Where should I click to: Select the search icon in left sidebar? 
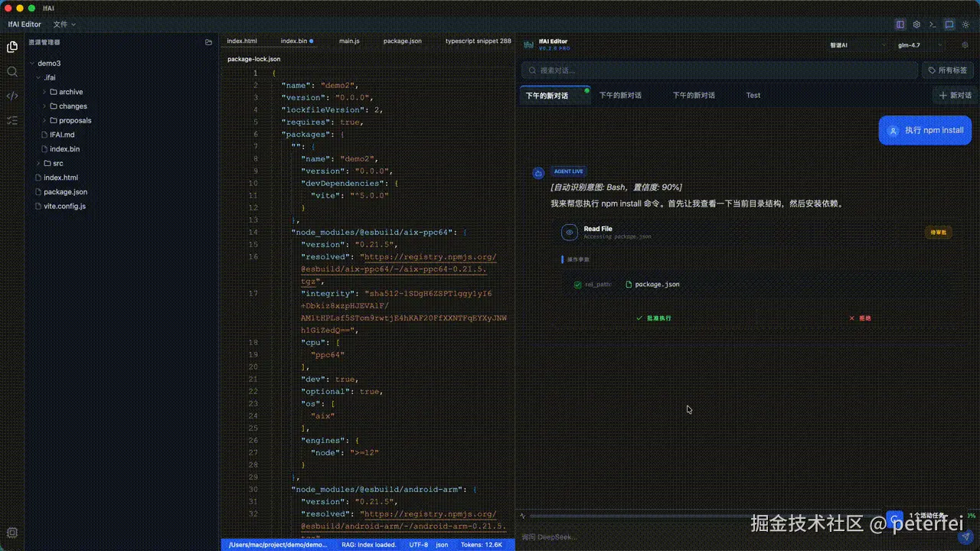[12, 72]
